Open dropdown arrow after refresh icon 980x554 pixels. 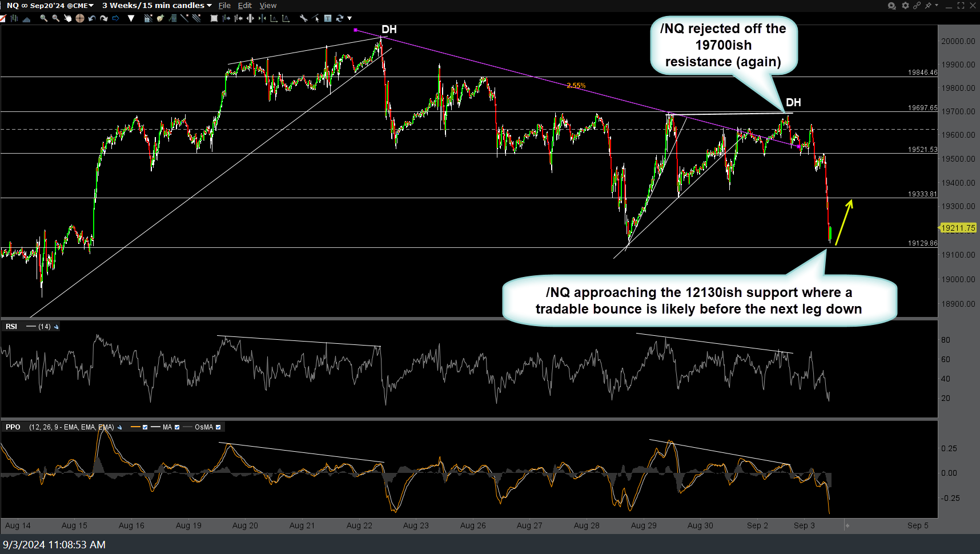click(x=350, y=18)
